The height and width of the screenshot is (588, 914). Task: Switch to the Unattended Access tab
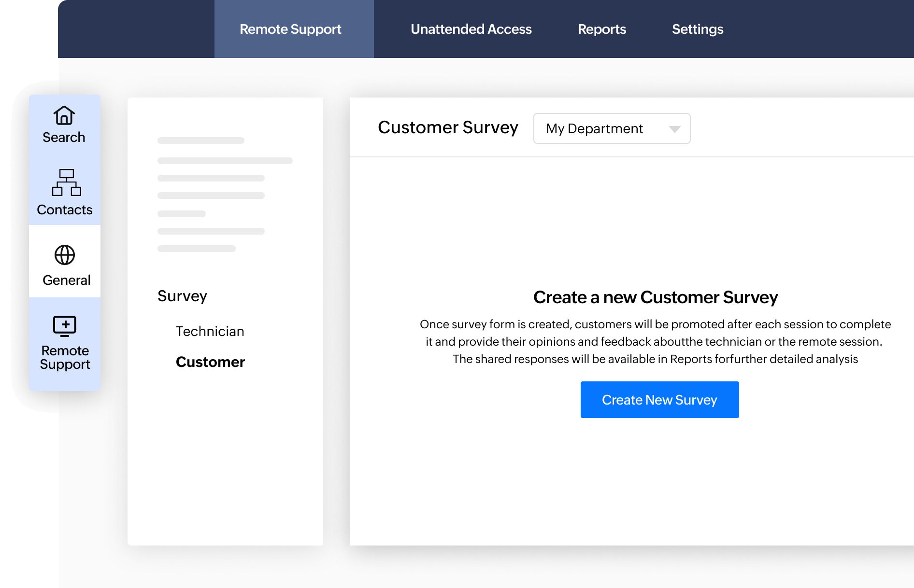tap(471, 29)
